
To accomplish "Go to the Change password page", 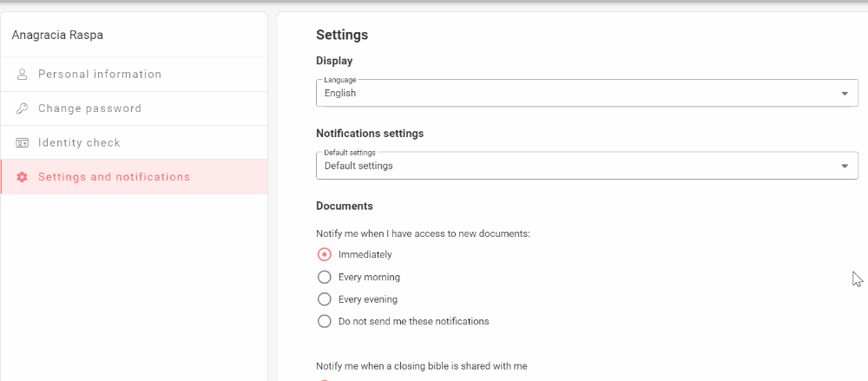I will (89, 108).
